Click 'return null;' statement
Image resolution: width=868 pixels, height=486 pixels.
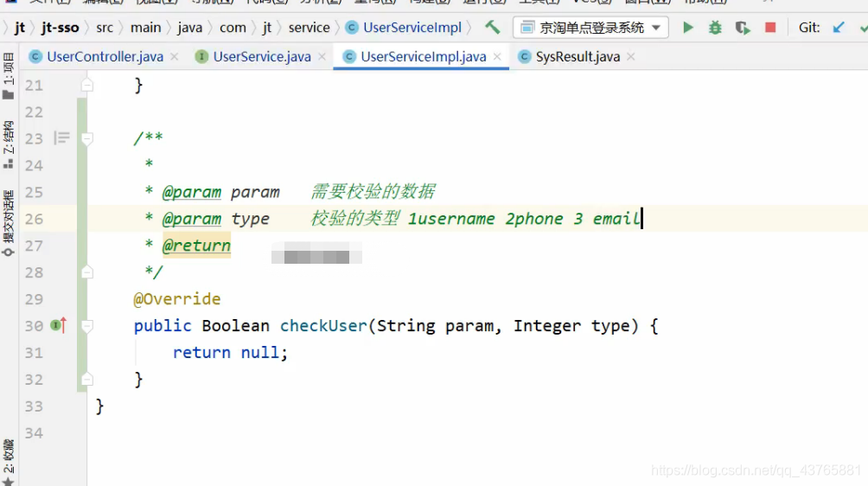point(230,353)
